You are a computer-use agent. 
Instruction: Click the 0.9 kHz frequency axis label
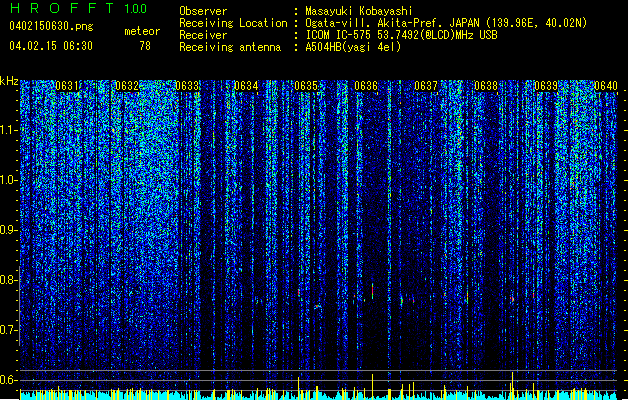(9, 230)
